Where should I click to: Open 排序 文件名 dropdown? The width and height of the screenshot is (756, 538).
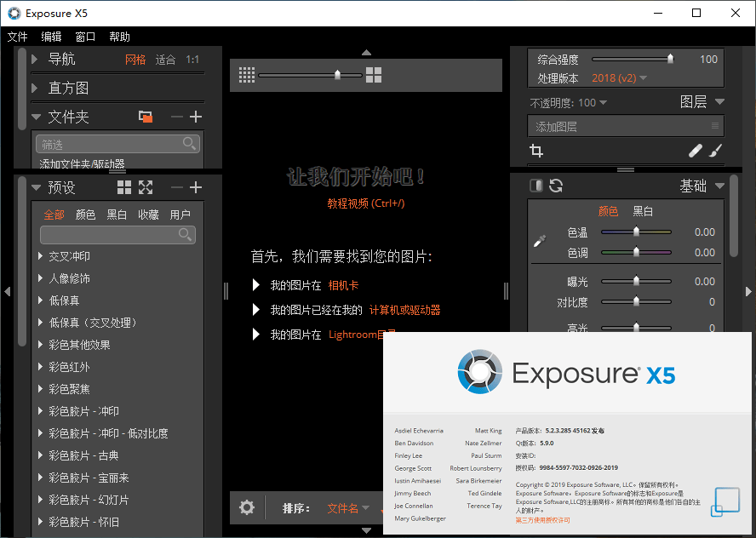tap(348, 508)
